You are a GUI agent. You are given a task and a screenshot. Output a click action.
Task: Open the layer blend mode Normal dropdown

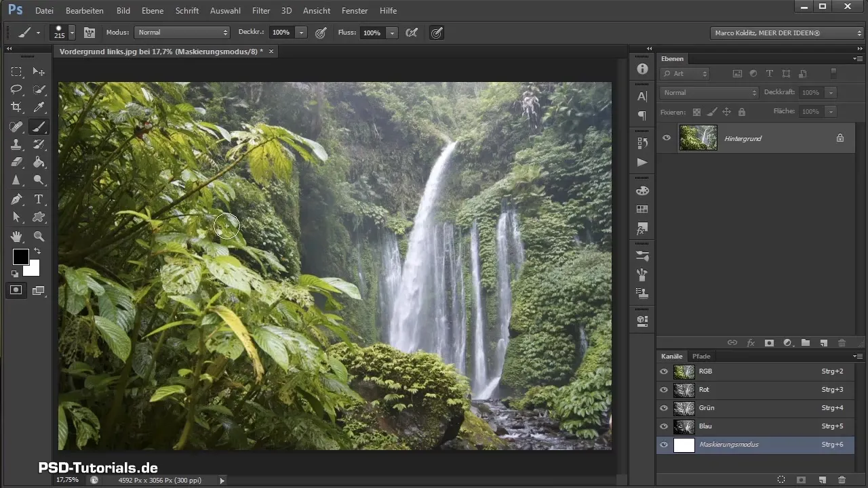709,92
